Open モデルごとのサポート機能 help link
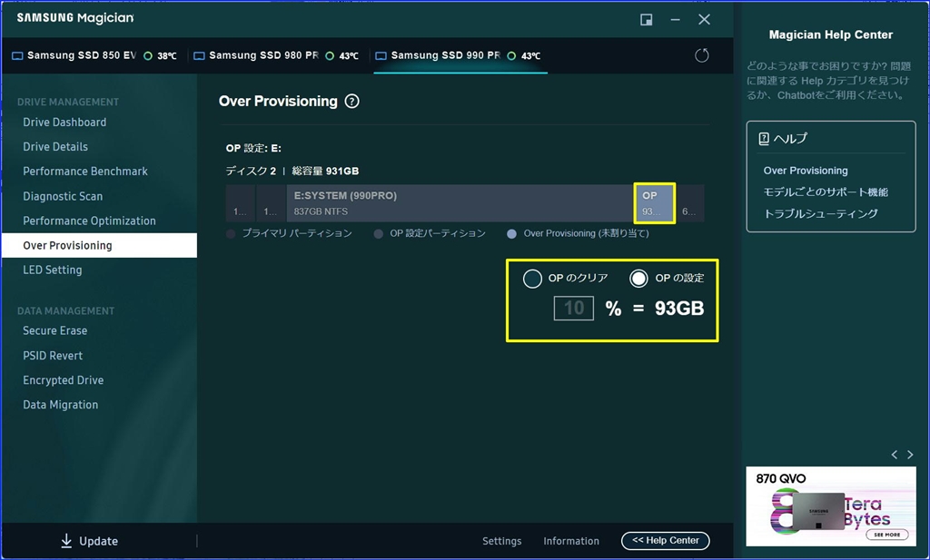930x560 pixels. 826,192
